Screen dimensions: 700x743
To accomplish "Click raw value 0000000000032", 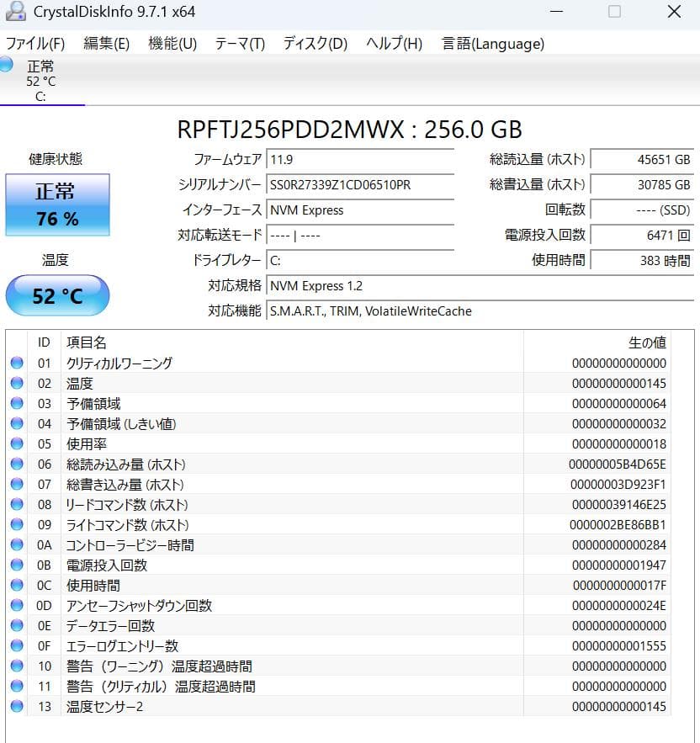I will pos(619,423).
